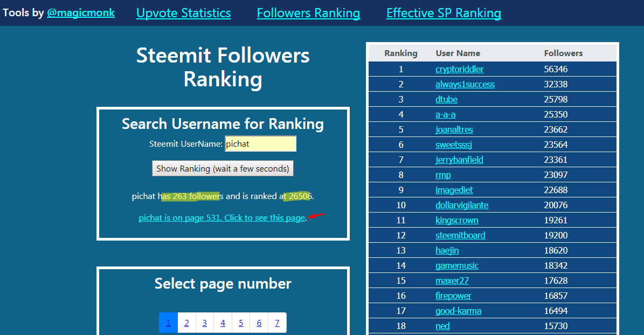Click the Steemit Followers Ranking heading

[223, 67]
